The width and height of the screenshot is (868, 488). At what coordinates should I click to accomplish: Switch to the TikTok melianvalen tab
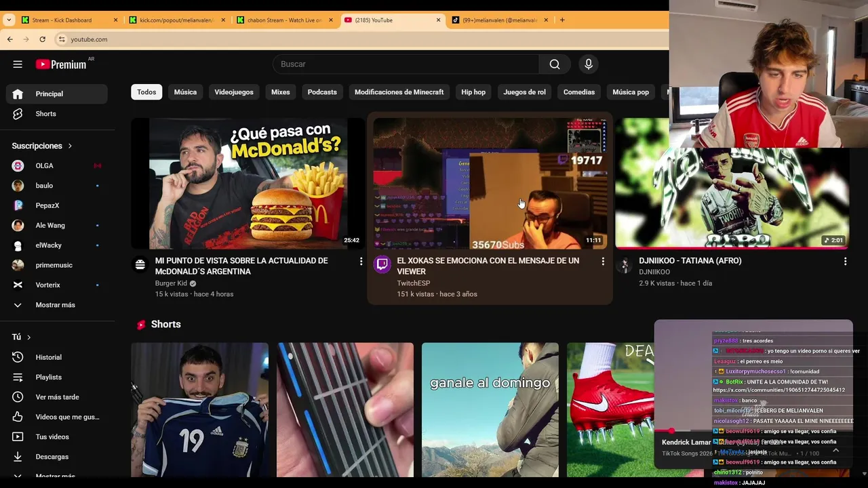click(x=500, y=20)
